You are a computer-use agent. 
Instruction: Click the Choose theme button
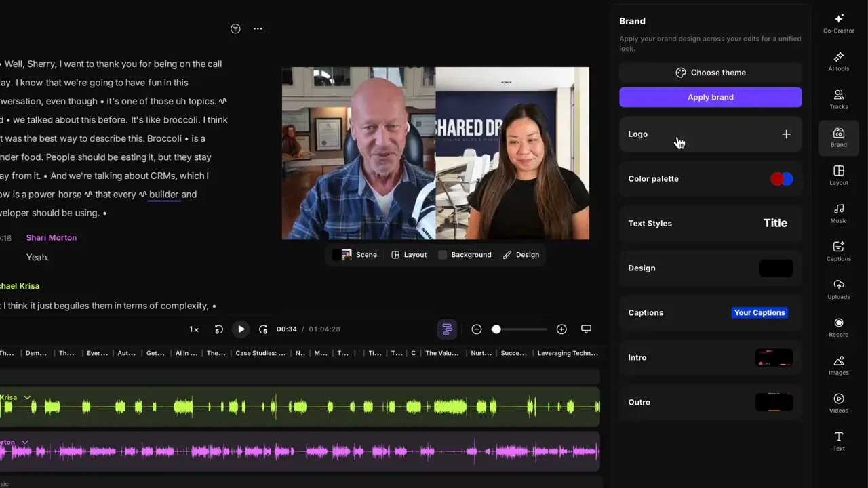point(710,73)
